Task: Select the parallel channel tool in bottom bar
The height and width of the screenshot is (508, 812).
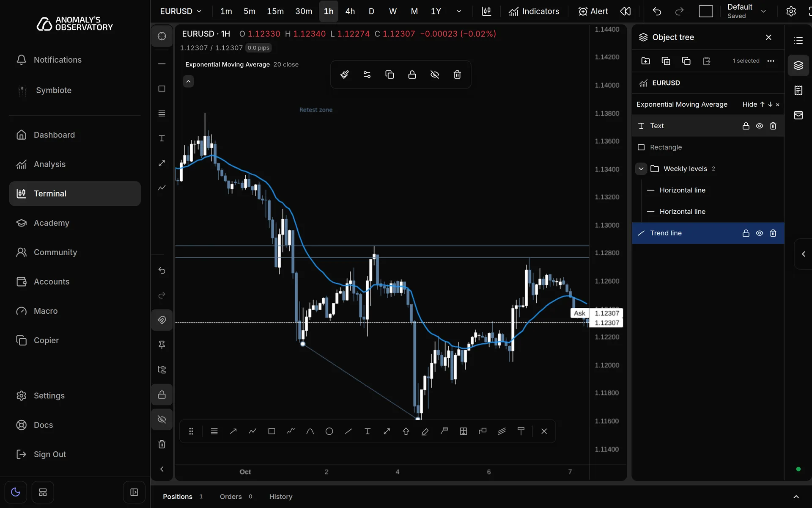Action: click(x=502, y=431)
